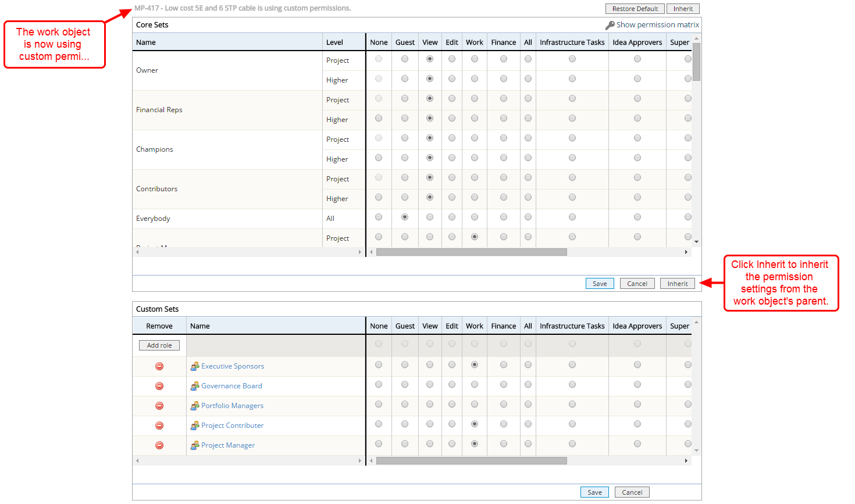Cancel the Custom Sets changes
The width and height of the screenshot is (855, 504).
pyautogui.click(x=632, y=492)
